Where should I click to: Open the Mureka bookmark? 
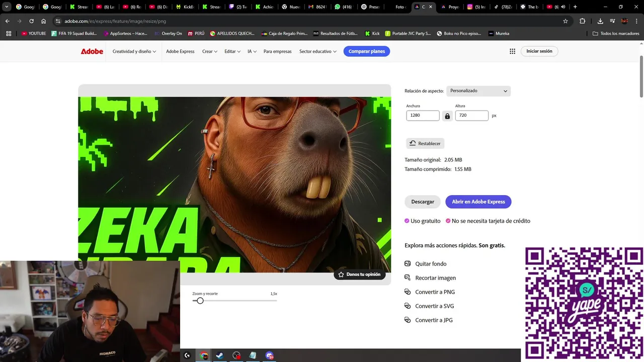coord(499,33)
